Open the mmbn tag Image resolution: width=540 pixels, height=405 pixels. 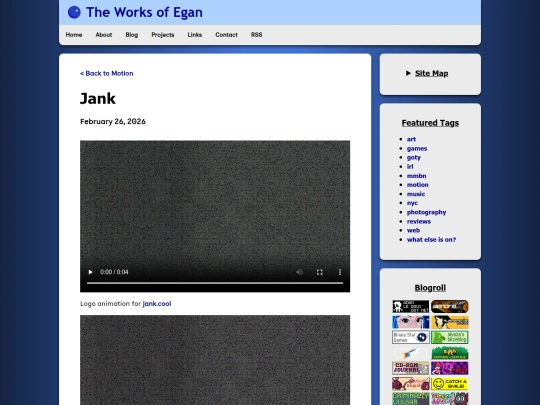point(416,176)
